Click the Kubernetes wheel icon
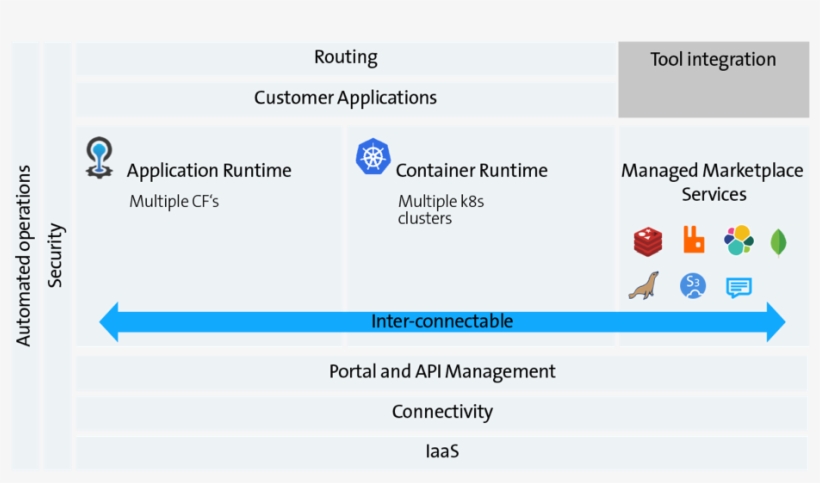 tap(373, 156)
